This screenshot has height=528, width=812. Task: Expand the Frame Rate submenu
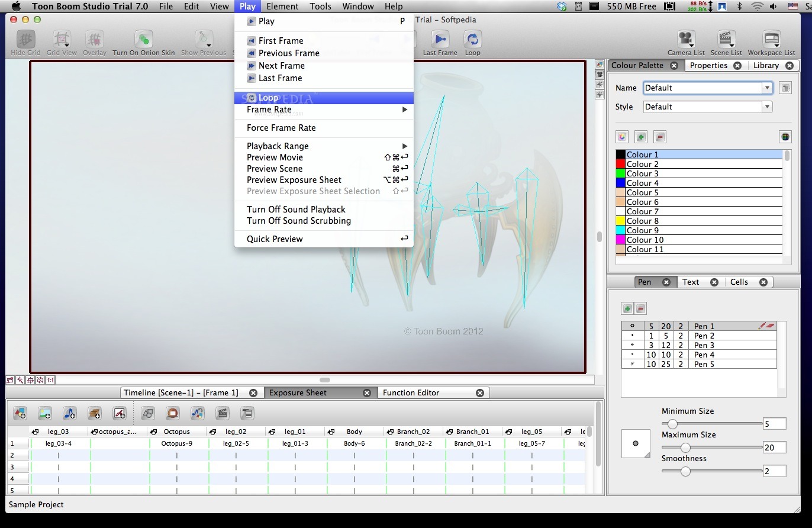(x=324, y=110)
